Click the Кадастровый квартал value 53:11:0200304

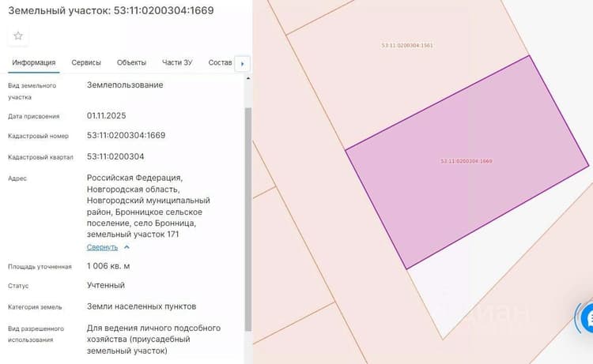115,156
